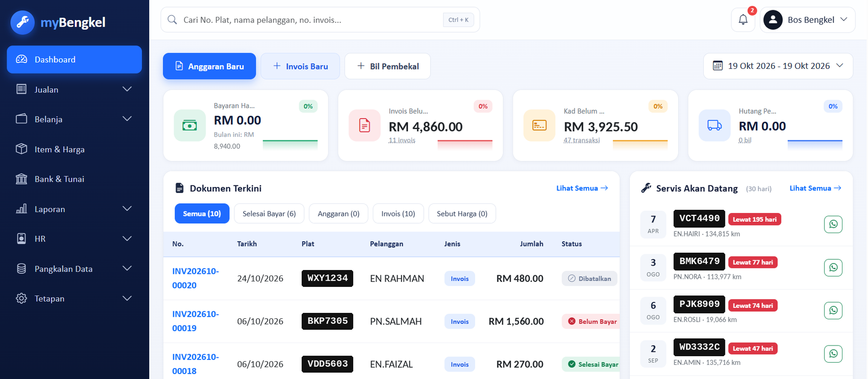Expand the Laporan sidebar menu
The width and height of the screenshot is (868, 379).
74,209
